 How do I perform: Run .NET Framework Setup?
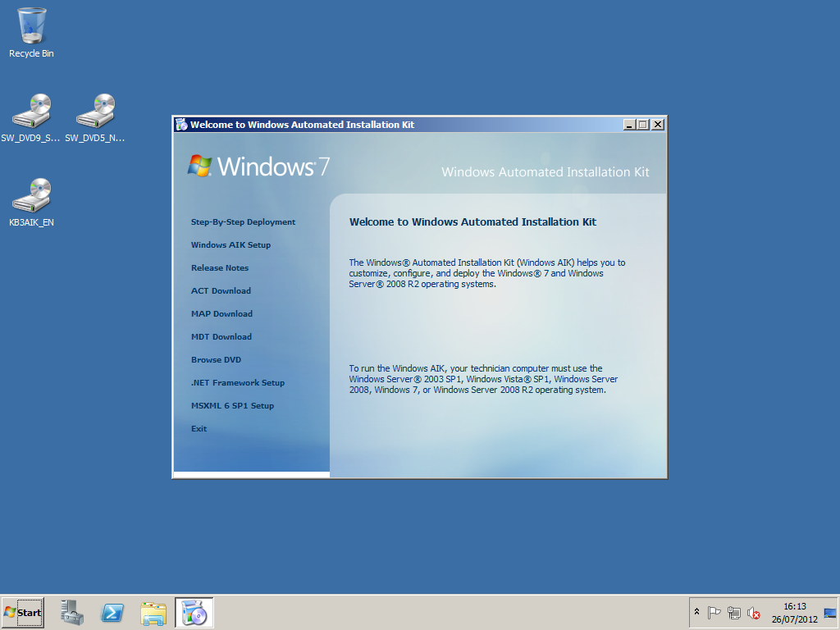[238, 383]
